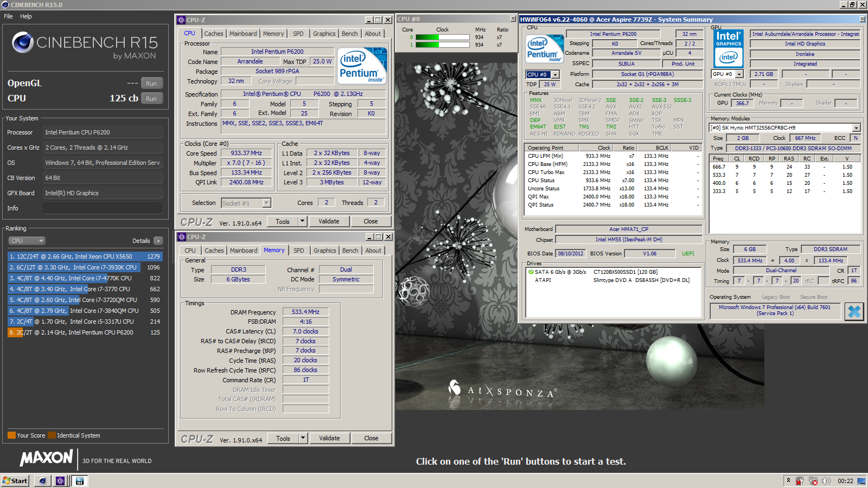Click Close in CPU-Z Memory-tab window
This screenshot has height=488, width=868.
371,438
